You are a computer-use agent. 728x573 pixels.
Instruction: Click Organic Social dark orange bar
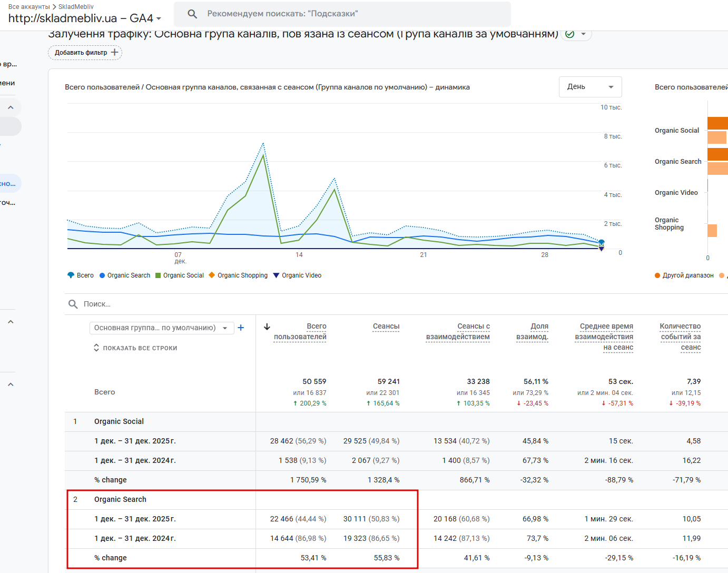click(x=717, y=123)
